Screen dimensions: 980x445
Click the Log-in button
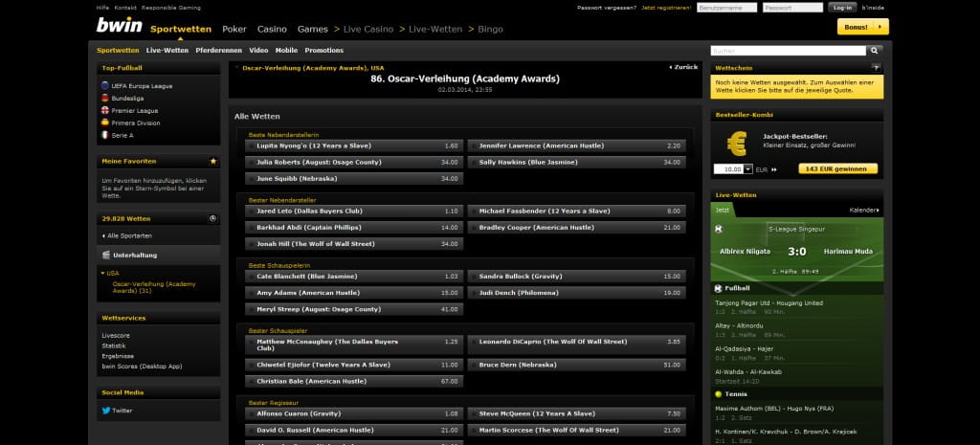[x=842, y=8]
